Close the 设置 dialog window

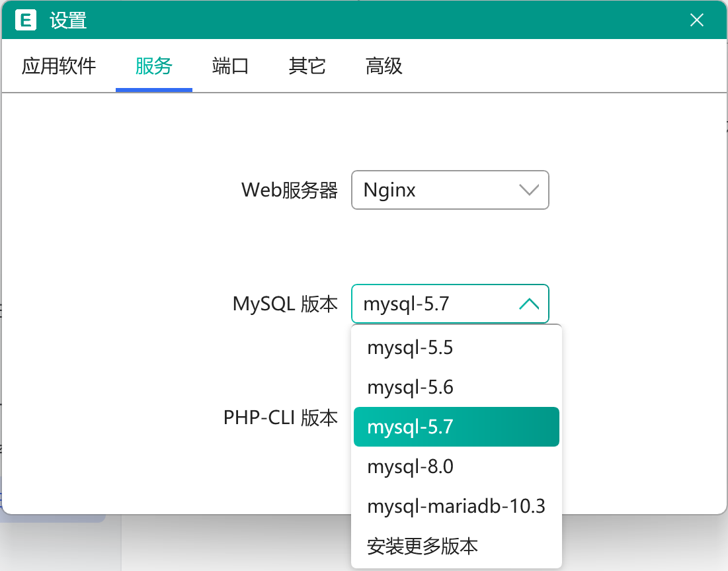(696, 20)
